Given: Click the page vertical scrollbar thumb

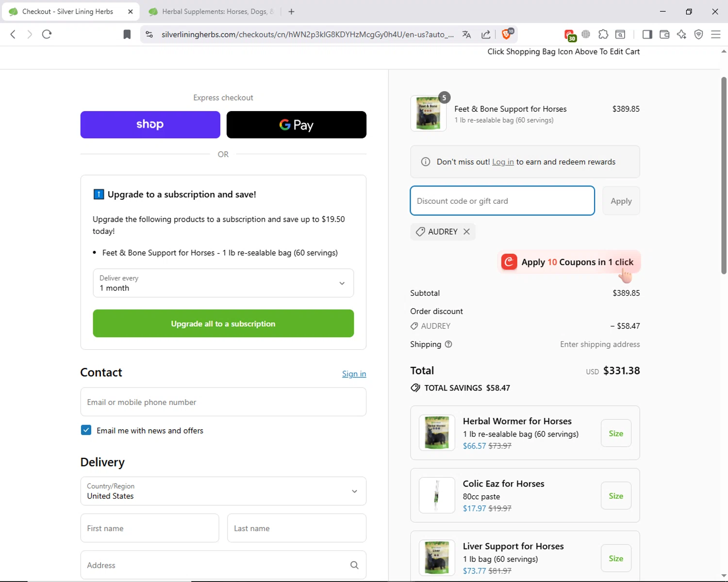Looking at the screenshot, I should tap(724, 175).
